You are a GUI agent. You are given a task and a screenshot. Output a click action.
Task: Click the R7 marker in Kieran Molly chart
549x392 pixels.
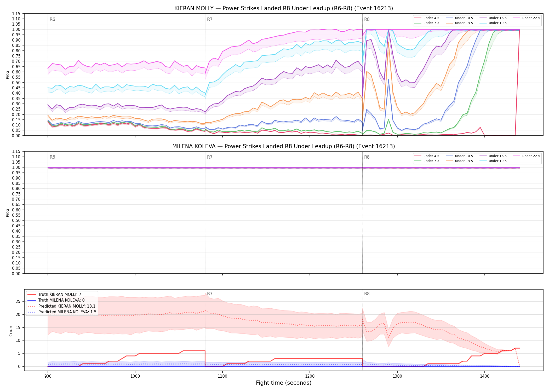[210, 19]
